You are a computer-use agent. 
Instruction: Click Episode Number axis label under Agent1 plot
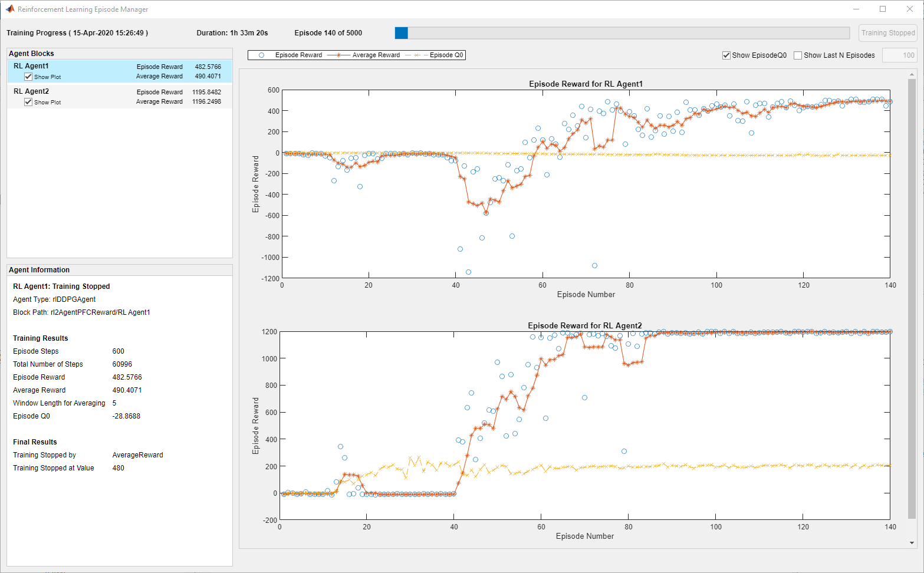click(586, 294)
